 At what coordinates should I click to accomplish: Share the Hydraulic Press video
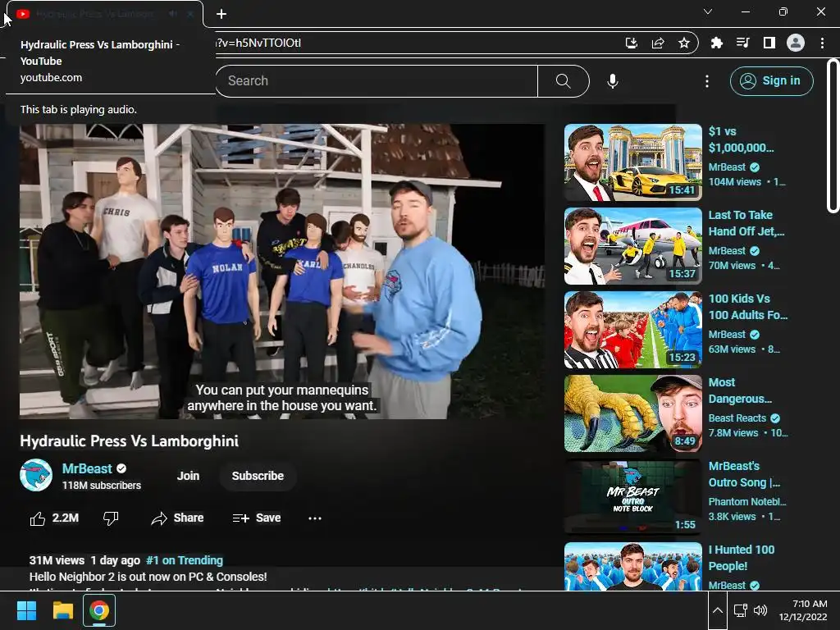[177, 518]
